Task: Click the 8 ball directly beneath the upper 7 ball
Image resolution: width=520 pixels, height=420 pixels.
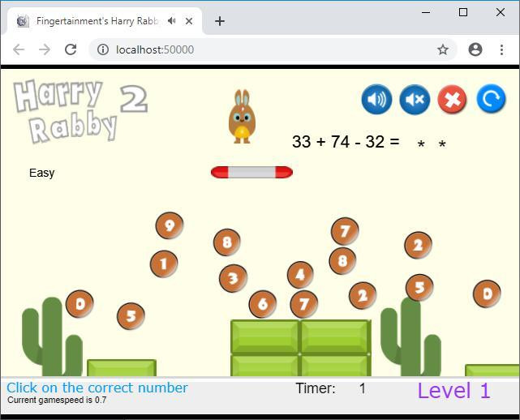Action: tap(342, 261)
